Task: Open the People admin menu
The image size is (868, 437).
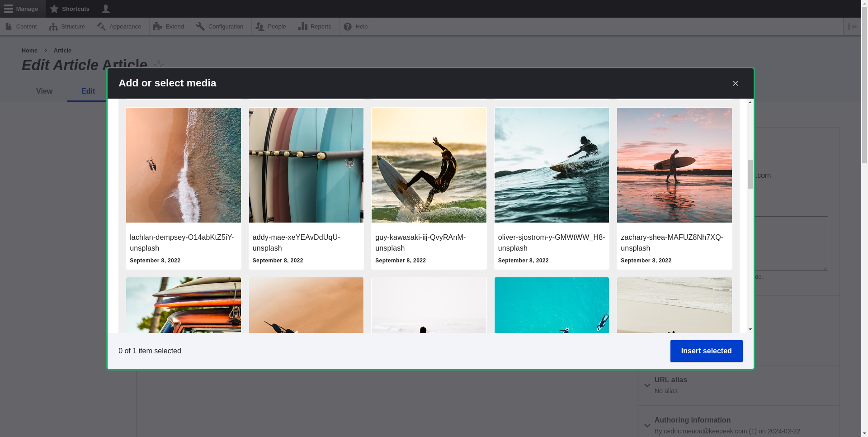Action: pos(273,27)
